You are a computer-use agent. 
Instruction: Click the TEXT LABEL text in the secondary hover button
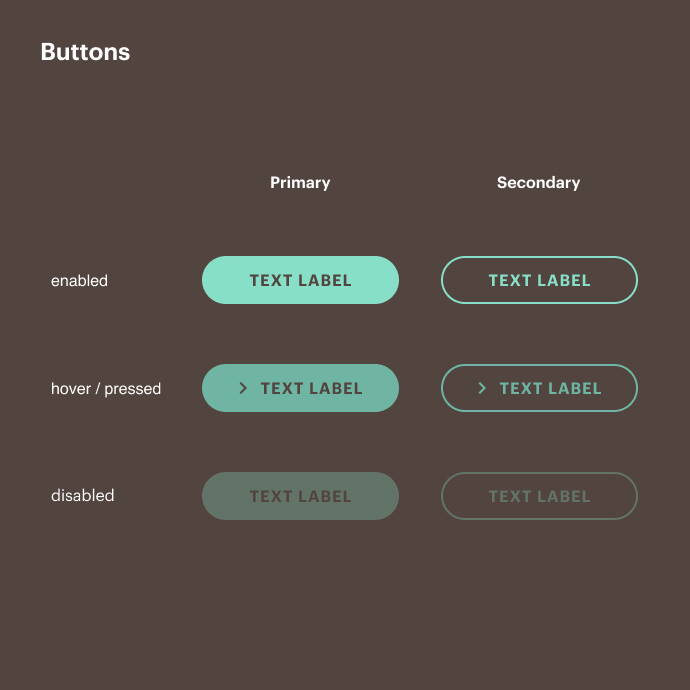click(x=550, y=388)
